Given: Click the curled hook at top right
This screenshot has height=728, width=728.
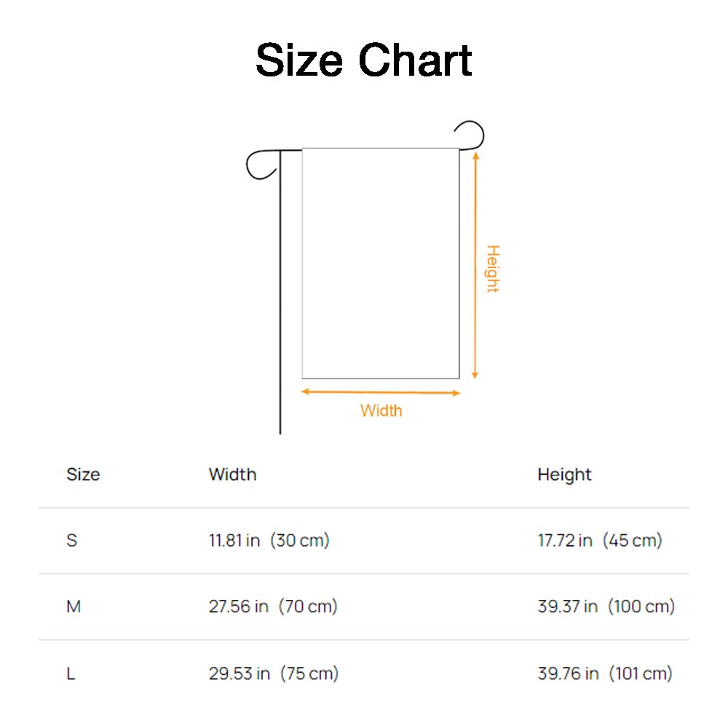Looking at the screenshot, I should [472, 132].
